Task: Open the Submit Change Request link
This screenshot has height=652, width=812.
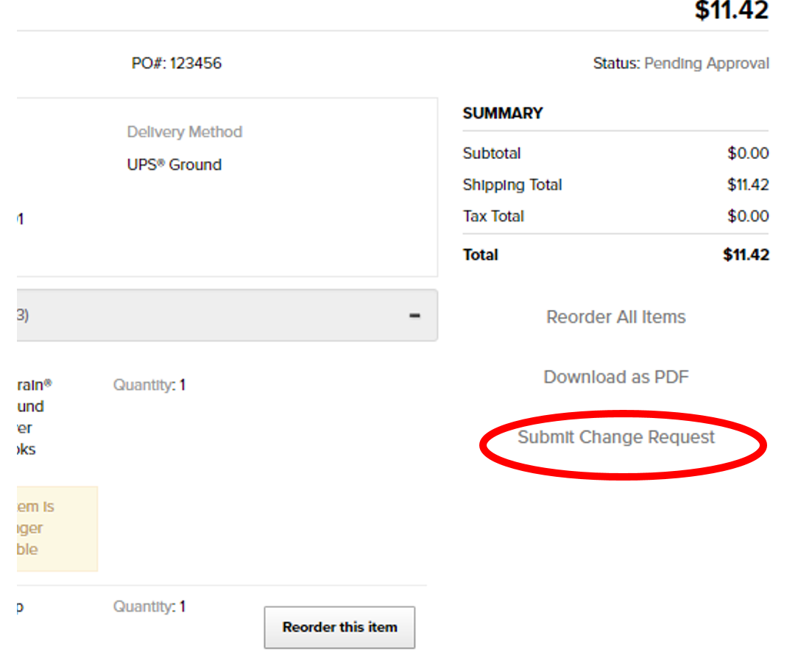Action: point(616,437)
